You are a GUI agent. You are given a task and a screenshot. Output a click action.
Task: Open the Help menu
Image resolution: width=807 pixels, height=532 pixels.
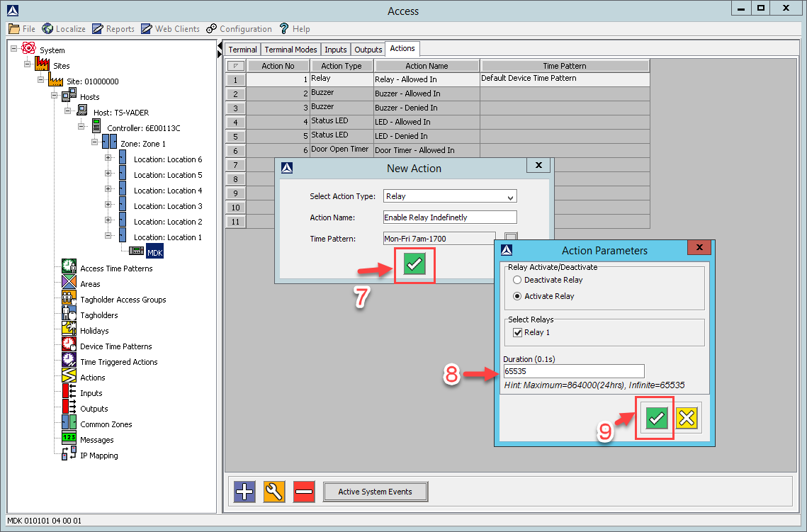295,29
